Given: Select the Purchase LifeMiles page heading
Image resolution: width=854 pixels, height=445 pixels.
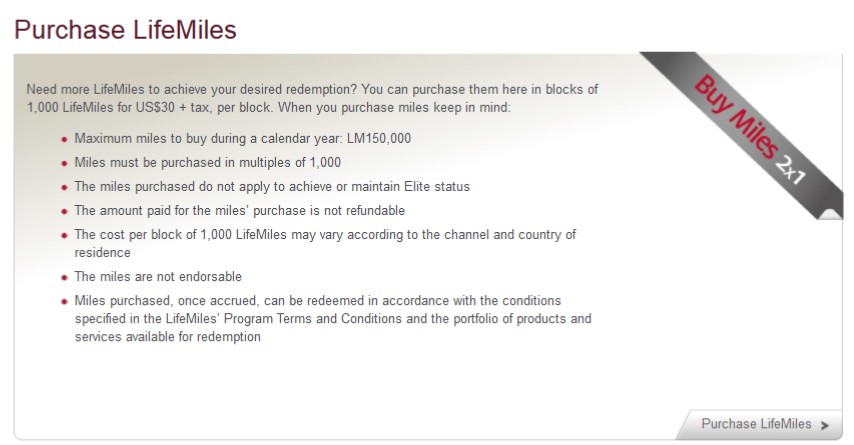Looking at the screenshot, I should [x=125, y=30].
